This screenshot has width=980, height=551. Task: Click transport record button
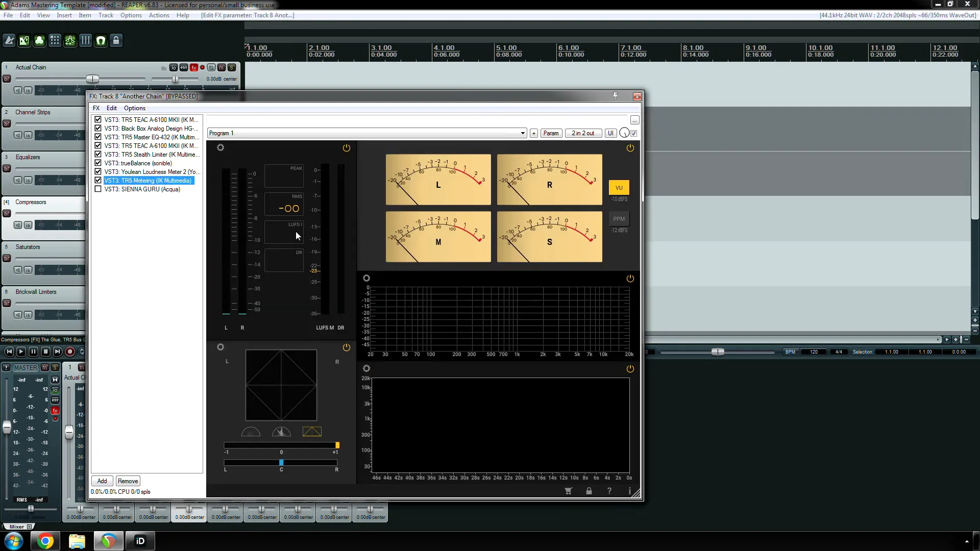coord(70,352)
